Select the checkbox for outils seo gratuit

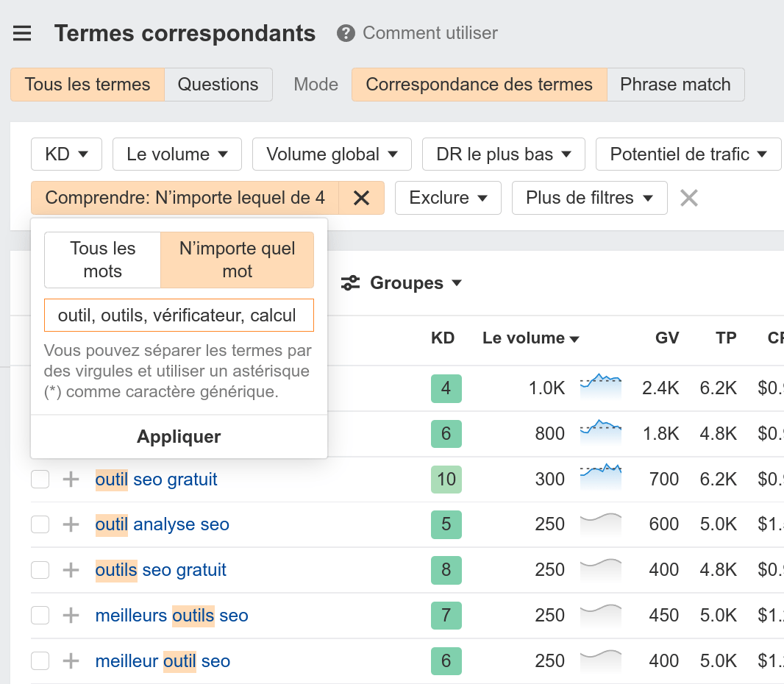pos(40,570)
